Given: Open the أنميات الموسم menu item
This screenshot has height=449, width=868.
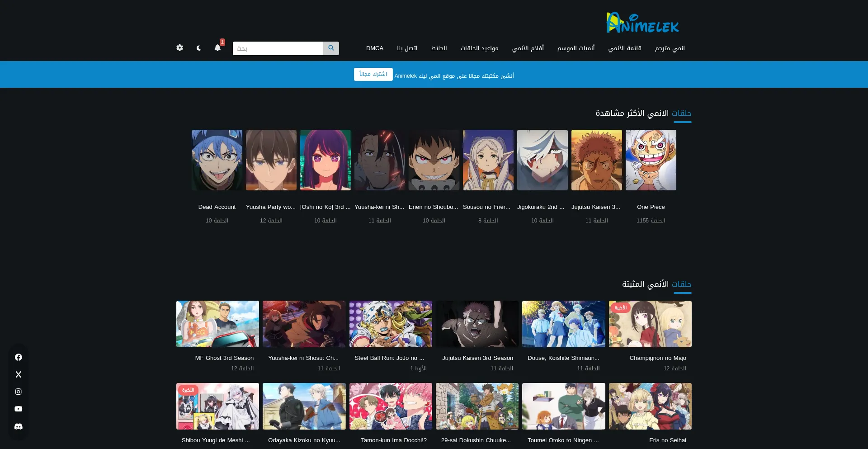Looking at the screenshot, I should point(576,48).
